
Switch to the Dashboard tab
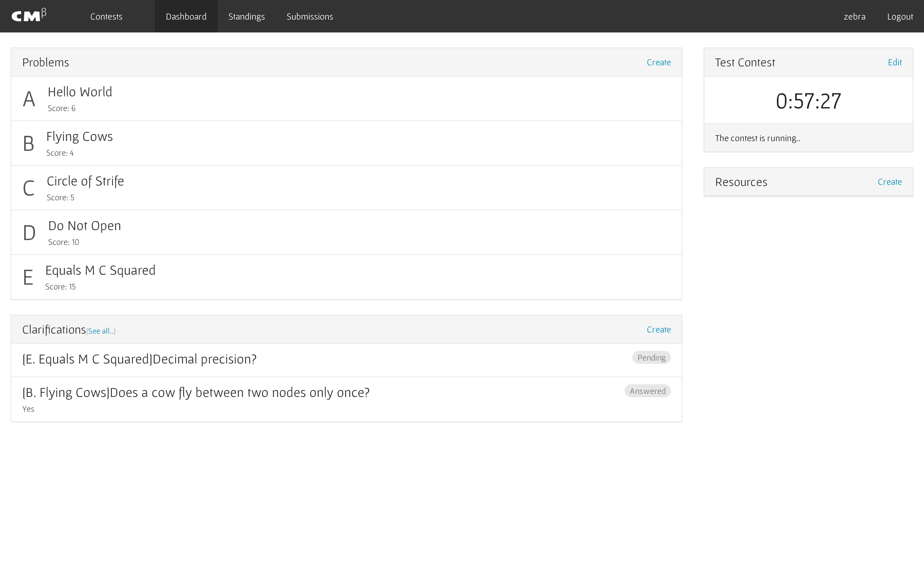click(x=186, y=16)
